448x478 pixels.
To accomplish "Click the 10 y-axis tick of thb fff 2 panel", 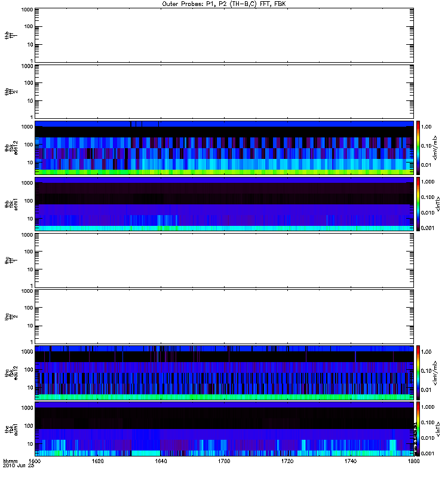I will pos(30,101).
